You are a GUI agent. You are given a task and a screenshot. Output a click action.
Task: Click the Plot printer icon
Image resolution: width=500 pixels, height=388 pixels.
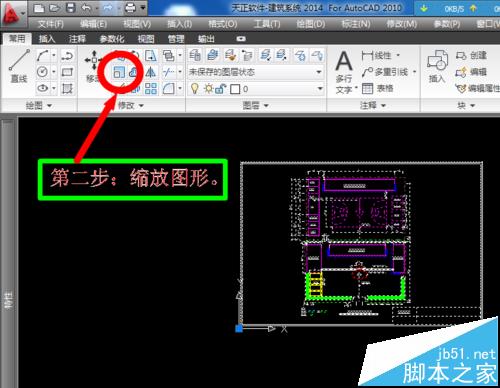(130, 8)
